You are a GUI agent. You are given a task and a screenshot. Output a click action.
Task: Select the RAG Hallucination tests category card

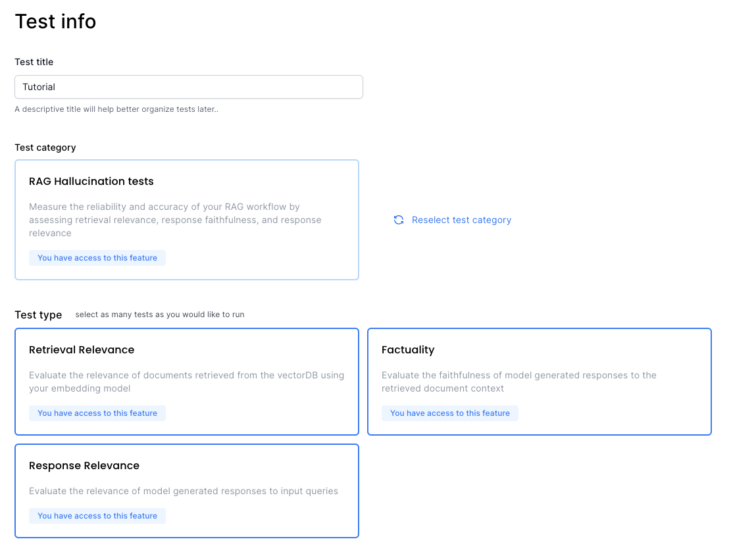pos(187,220)
